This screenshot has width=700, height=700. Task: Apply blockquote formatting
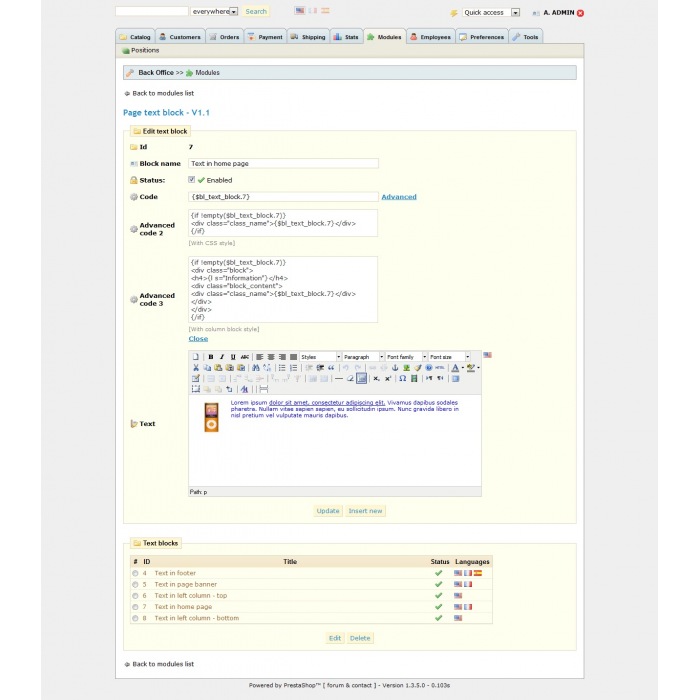click(x=331, y=367)
